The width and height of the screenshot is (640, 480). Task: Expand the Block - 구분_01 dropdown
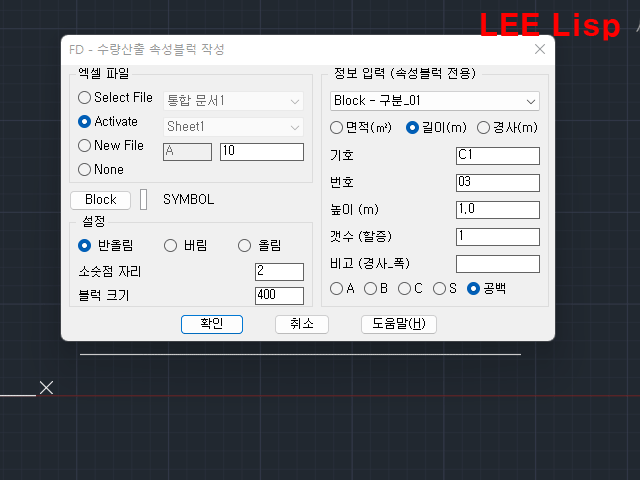tap(435, 101)
